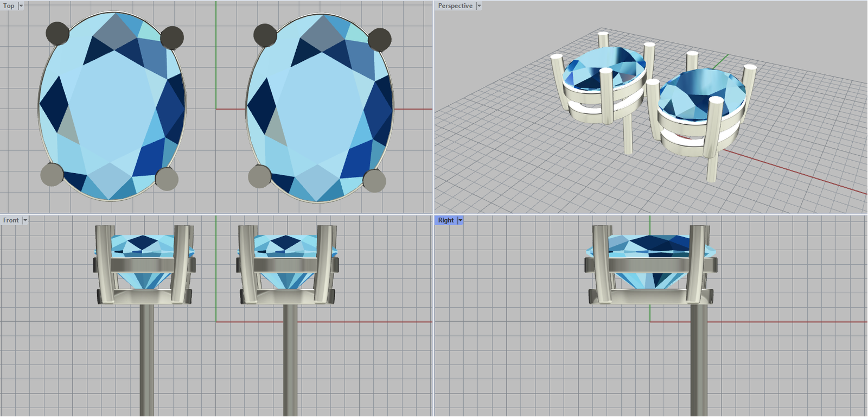Pick lower-right prong of right gem in Top view
The width and height of the screenshot is (868, 419).
click(x=374, y=181)
